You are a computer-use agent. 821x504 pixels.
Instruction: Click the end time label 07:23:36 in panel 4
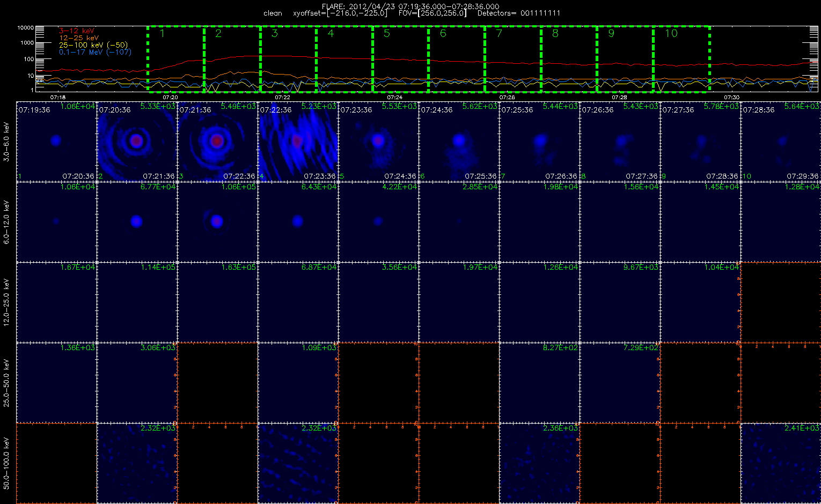coord(320,176)
